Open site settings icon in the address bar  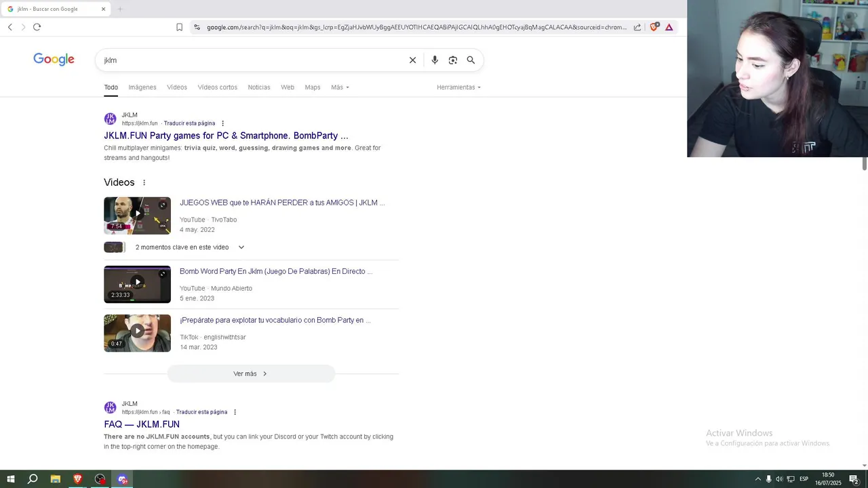click(x=197, y=27)
